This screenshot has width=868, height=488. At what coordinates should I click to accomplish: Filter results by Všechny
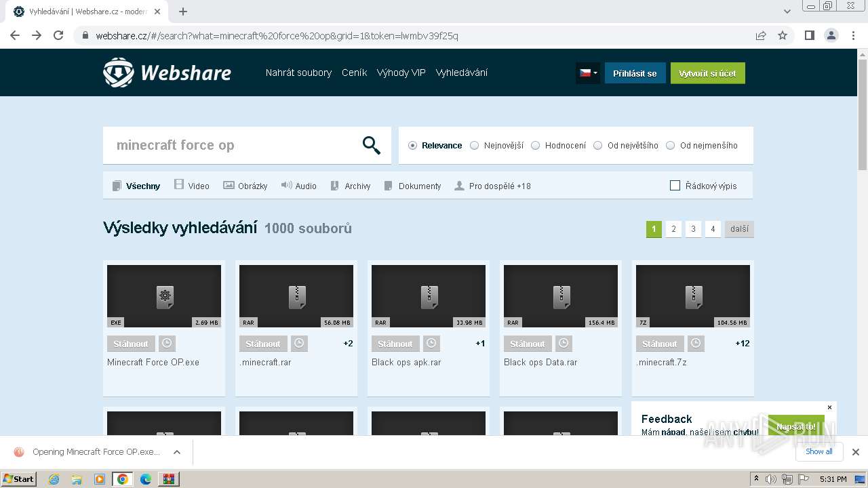136,186
